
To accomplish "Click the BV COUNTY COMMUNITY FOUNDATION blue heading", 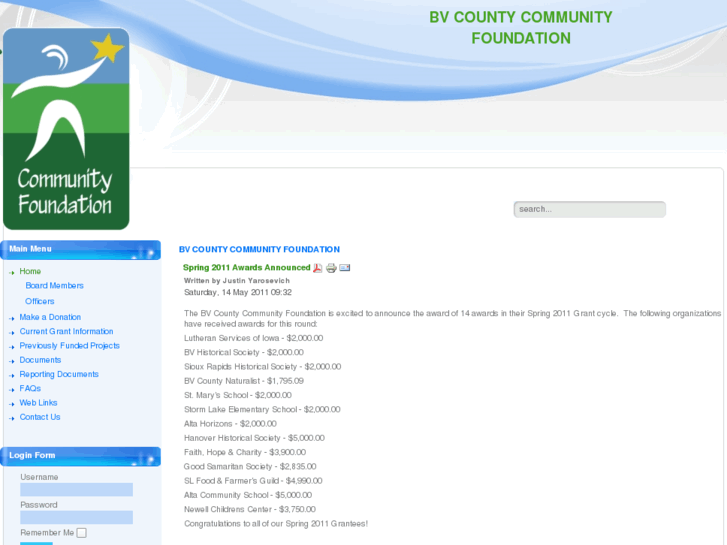I will tap(259, 250).
